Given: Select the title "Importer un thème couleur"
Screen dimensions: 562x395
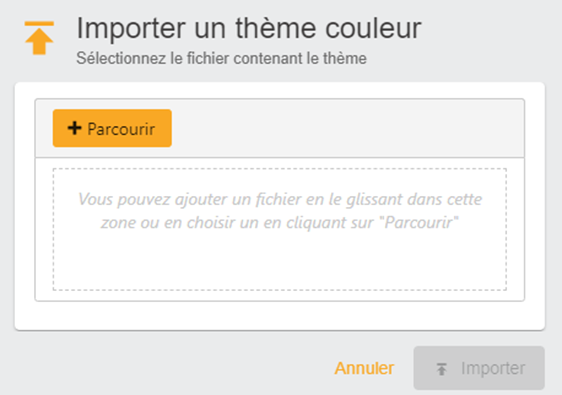Looking at the screenshot, I should (x=249, y=28).
